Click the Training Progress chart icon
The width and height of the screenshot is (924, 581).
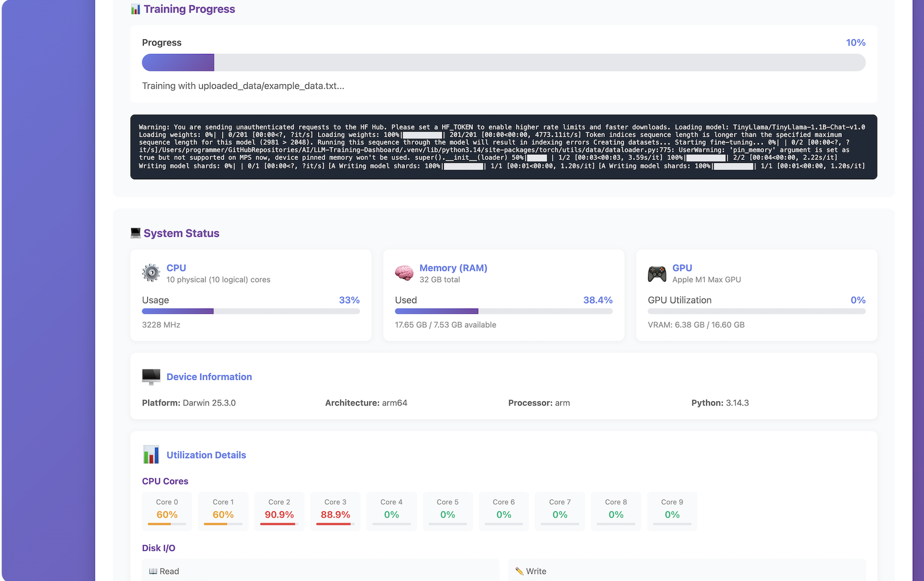(135, 9)
